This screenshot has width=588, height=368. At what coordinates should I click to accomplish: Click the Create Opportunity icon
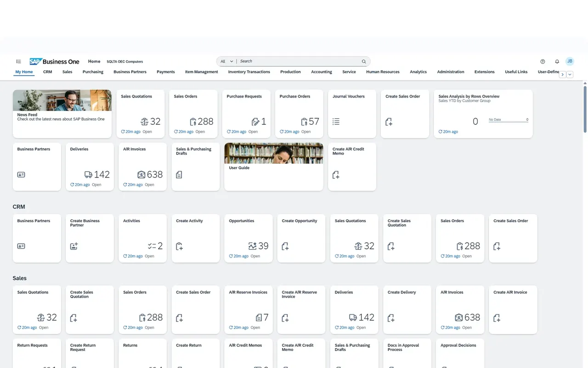click(x=285, y=247)
